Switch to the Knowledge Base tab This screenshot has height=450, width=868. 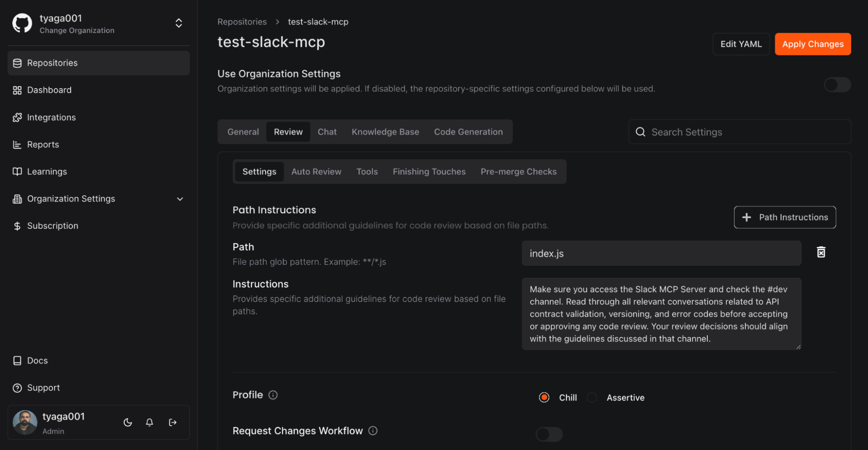[x=385, y=132]
